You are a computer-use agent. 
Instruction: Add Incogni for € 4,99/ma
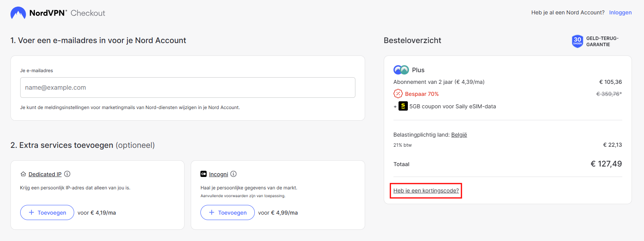pos(228,213)
